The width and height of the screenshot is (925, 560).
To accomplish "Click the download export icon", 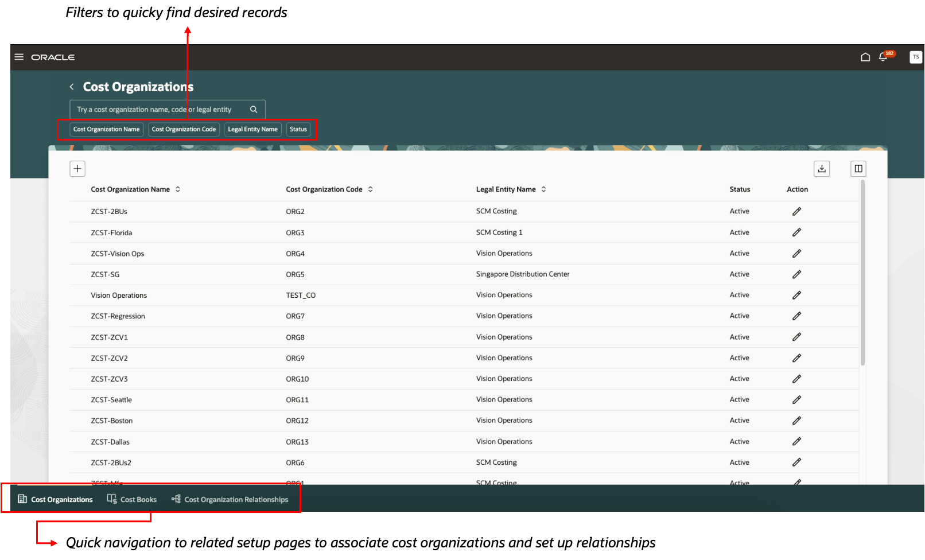I will [x=822, y=168].
